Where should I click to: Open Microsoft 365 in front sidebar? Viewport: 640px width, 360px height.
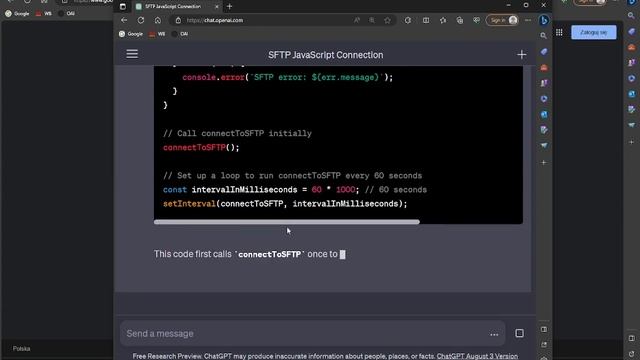pos(544,99)
